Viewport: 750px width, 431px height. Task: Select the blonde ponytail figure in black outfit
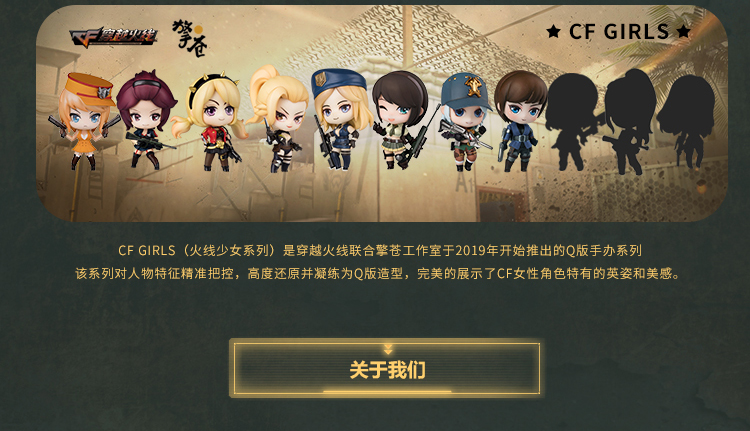(x=279, y=118)
